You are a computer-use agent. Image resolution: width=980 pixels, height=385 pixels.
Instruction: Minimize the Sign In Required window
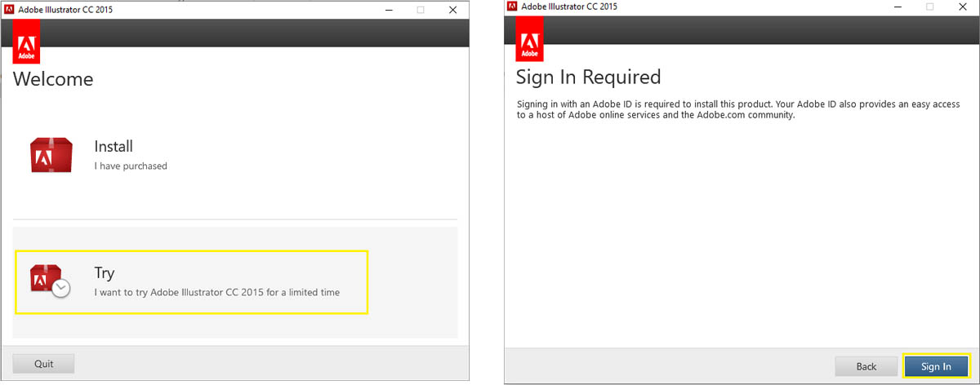tap(898, 7)
